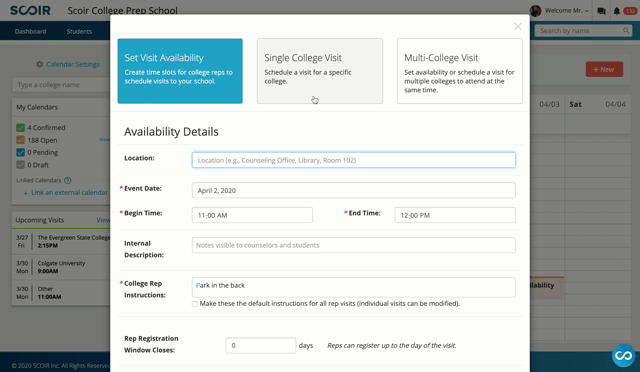Click Link an external calendar
Image resolution: width=640 pixels, height=372 pixels.
(65, 193)
